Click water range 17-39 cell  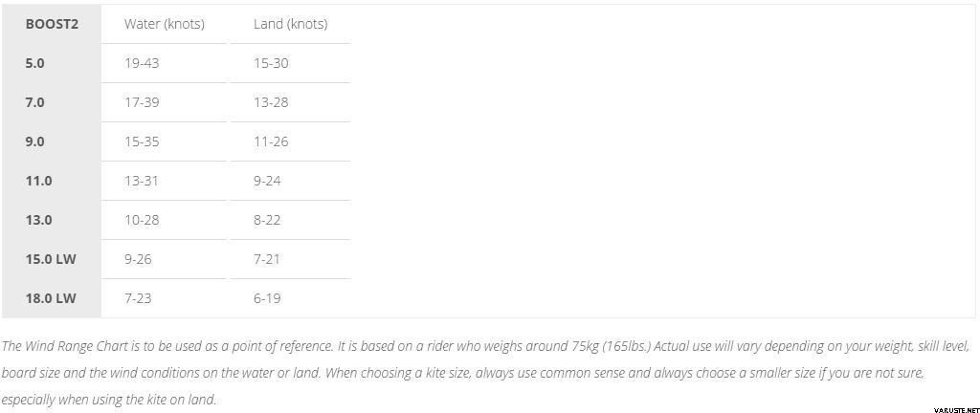point(142,103)
